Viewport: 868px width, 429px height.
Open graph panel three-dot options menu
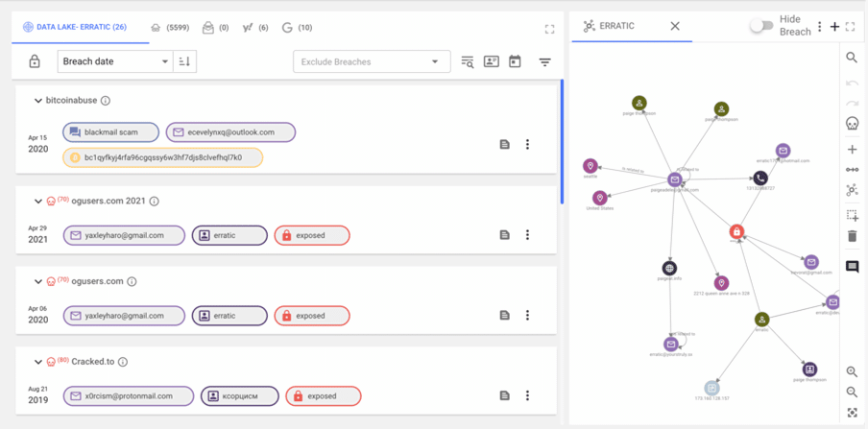click(820, 27)
